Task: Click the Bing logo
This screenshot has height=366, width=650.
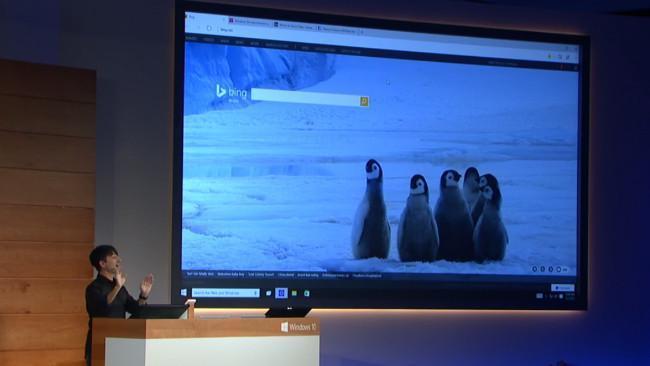Action: (231, 92)
